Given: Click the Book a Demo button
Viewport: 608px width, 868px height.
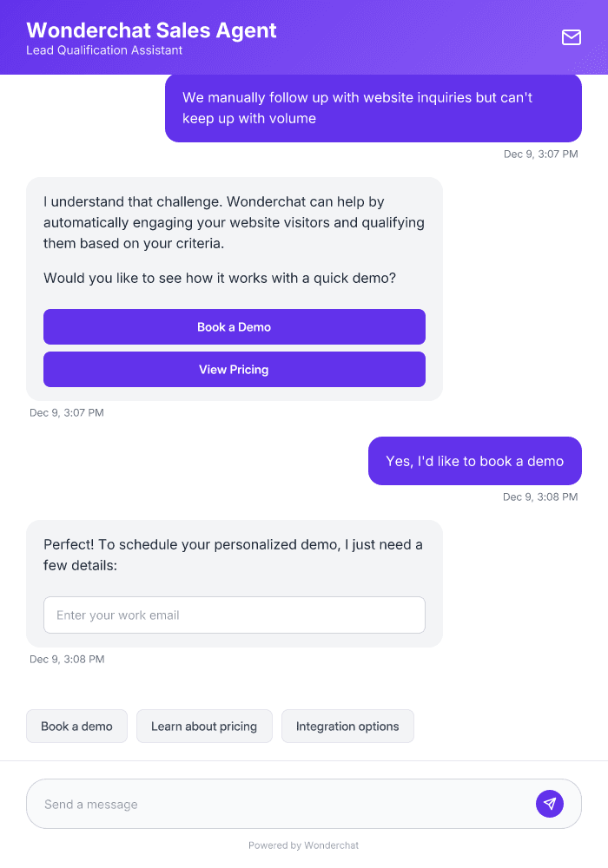Looking at the screenshot, I should tap(234, 326).
